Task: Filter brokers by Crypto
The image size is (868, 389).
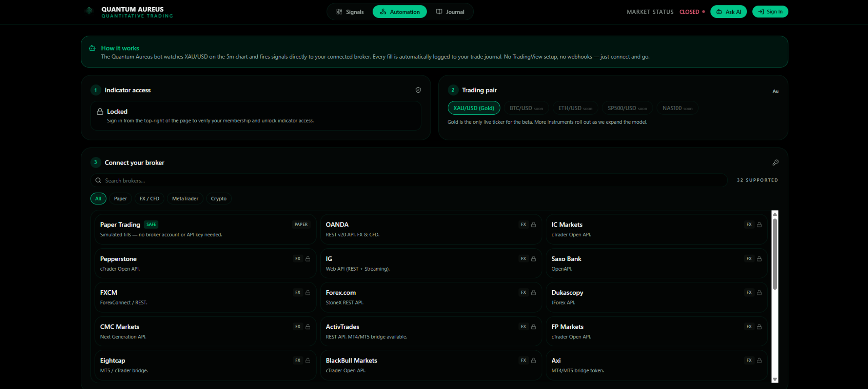Action: [x=219, y=199]
